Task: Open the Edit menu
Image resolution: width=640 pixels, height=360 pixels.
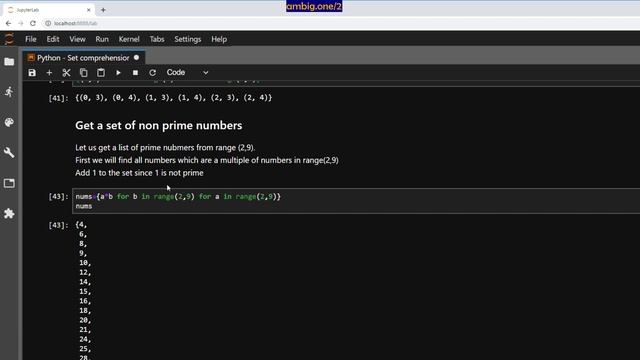Action: coord(53,39)
